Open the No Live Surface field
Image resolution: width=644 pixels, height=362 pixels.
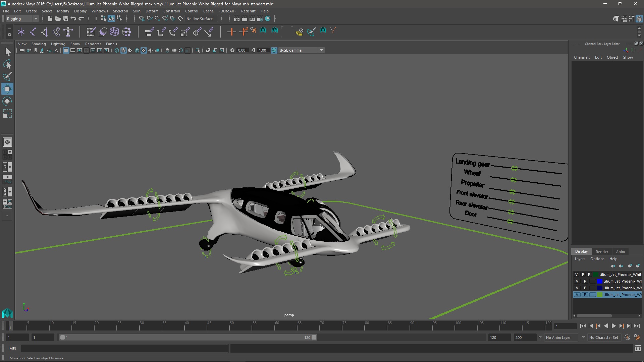201,19
